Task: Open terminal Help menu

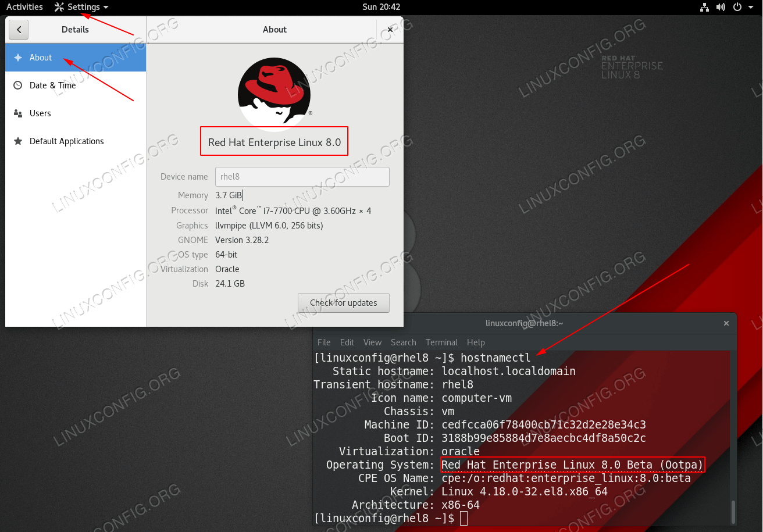Action: pos(476,342)
